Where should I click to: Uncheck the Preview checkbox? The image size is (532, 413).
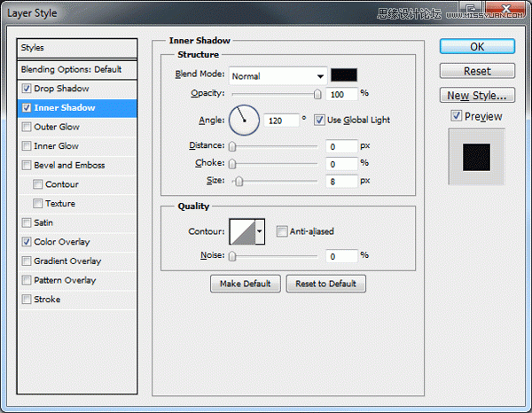coord(456,116)
